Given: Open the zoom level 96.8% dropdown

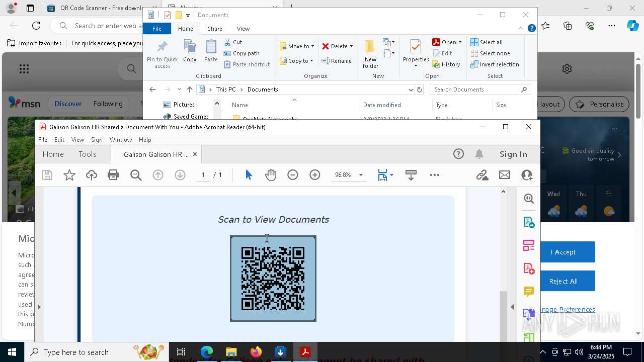Looking at the screenshot, I should pyautogui.click(x=361, y=175).
